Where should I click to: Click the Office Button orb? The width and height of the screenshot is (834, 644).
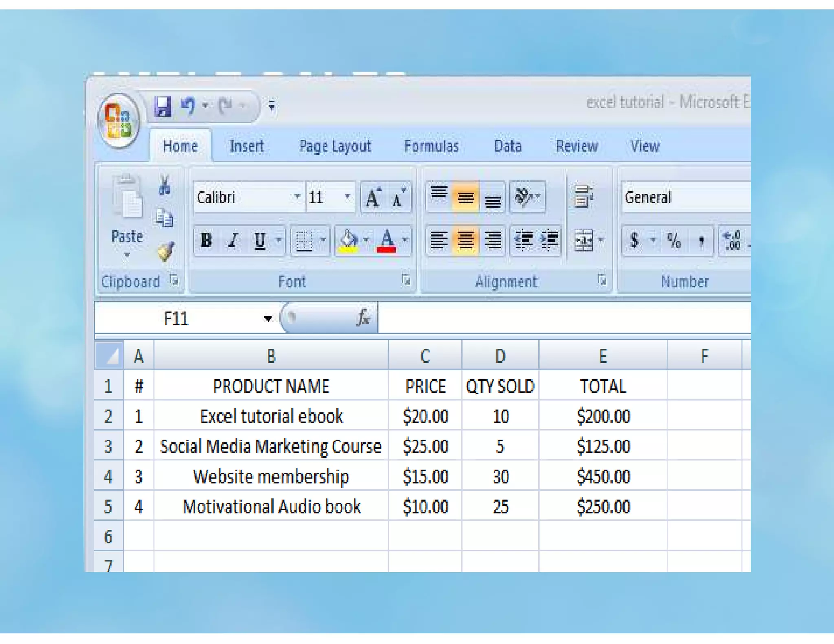[119, 120]
